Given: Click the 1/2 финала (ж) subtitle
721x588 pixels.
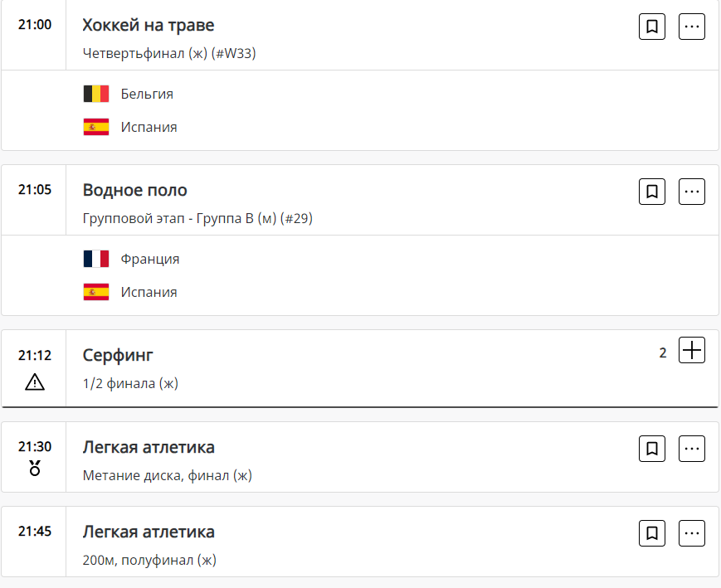Looking at the screenshot, I should (130, 383).
